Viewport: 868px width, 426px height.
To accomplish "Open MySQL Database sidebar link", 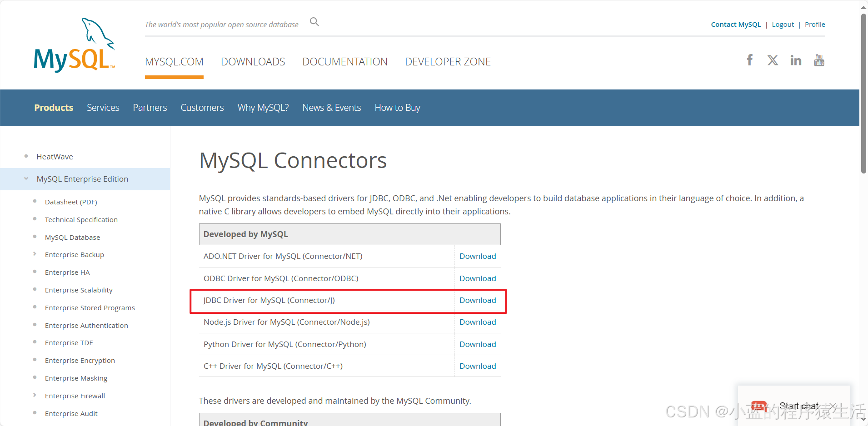I will click(72, 238).
